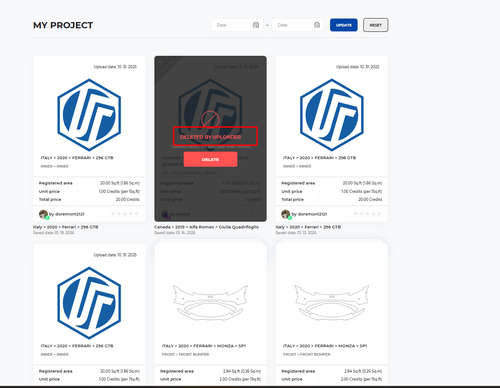Click 'DELETED BY UPLOADER' label
Viewport: 500px width, 388px height.
pos(211,137)
